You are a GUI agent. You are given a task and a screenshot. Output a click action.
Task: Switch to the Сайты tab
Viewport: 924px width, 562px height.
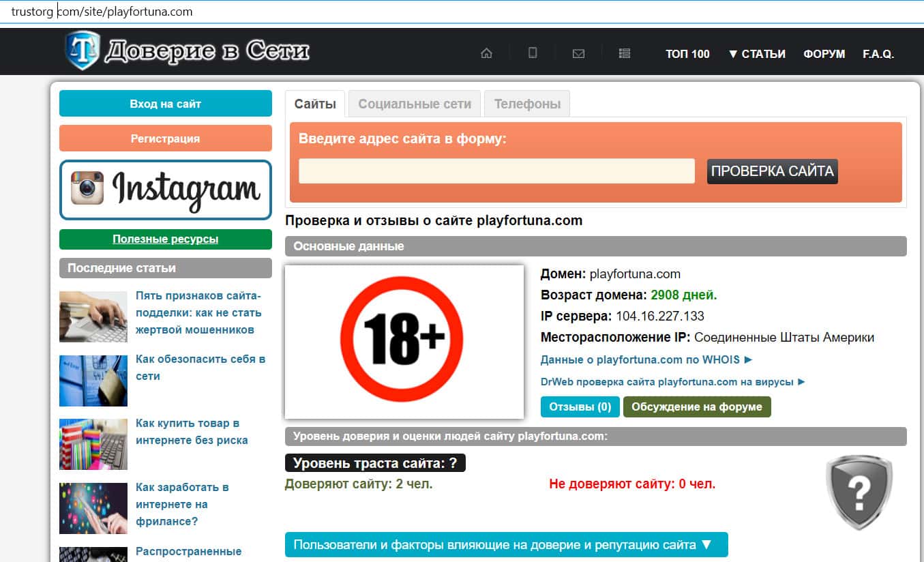click(315, 104)
